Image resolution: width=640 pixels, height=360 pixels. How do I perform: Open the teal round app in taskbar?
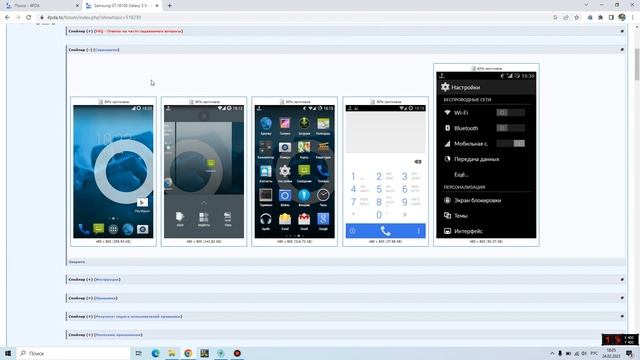pyautogui.click(x=221, y=353)
